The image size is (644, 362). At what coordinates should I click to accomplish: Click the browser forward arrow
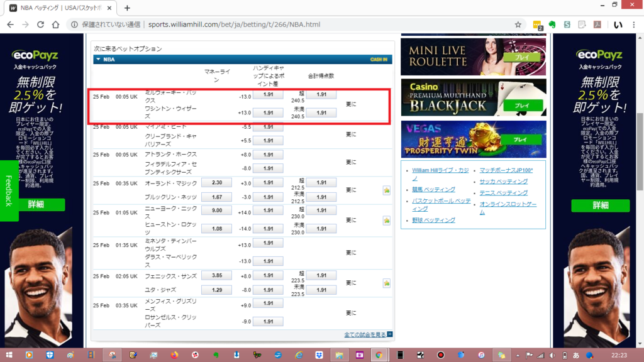(x=25, y=25)
